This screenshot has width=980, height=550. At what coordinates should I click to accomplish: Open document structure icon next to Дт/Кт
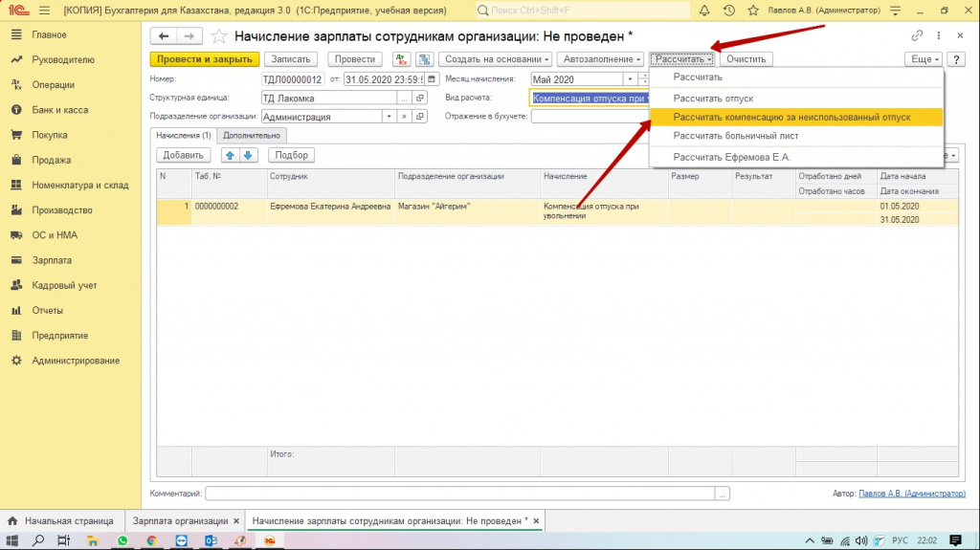[x=424, y=59]
